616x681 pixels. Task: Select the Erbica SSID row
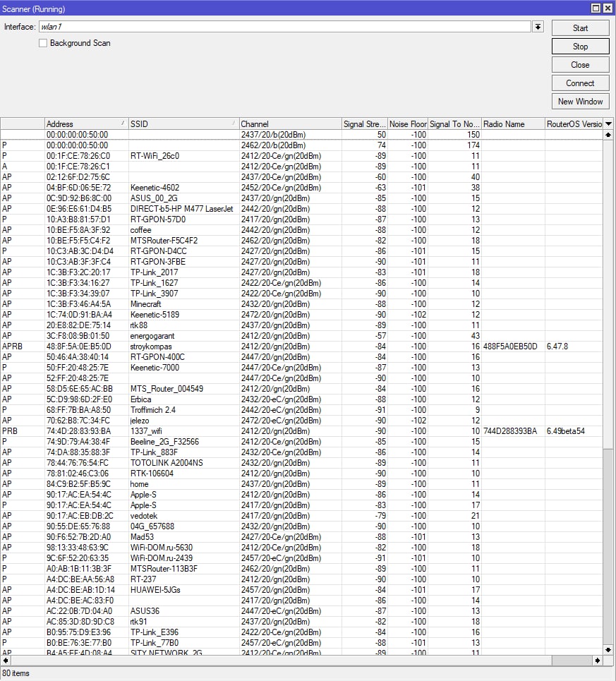click(x=301, y=399)
